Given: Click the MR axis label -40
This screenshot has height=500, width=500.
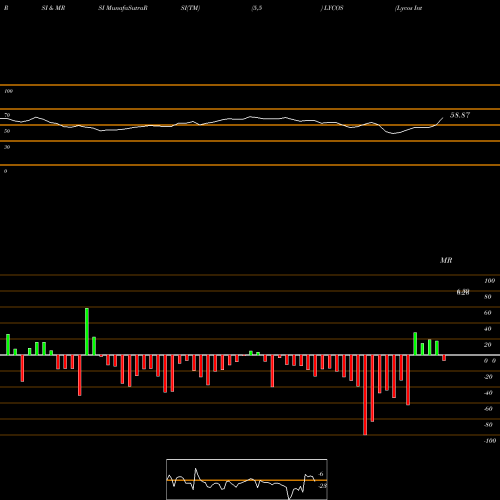Looking at the screenshot, I should click(x=488, y=393).
